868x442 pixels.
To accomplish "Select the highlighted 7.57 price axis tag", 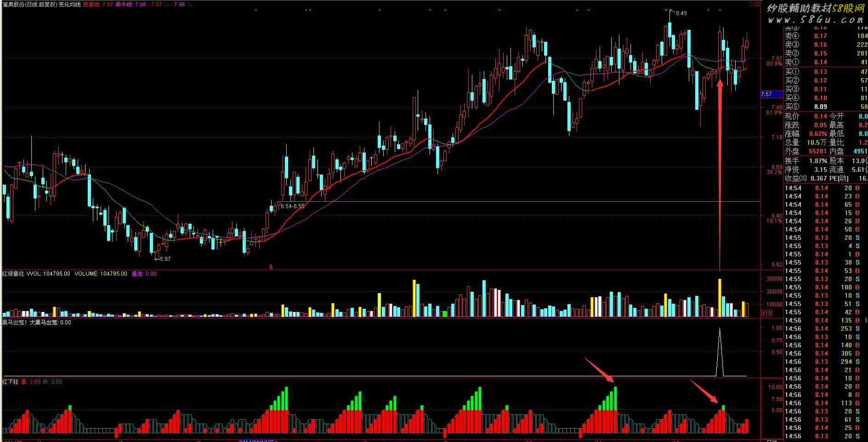I will (x=772, y=94).
